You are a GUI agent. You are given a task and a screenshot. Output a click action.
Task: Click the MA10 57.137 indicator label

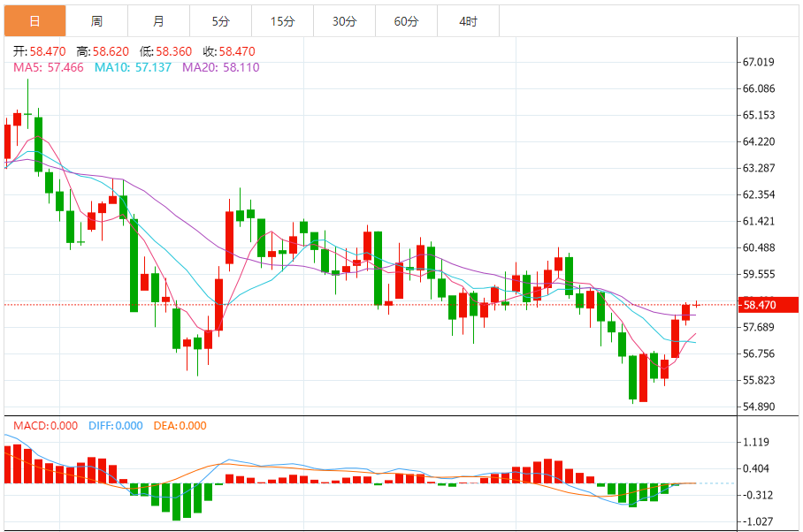133,67
